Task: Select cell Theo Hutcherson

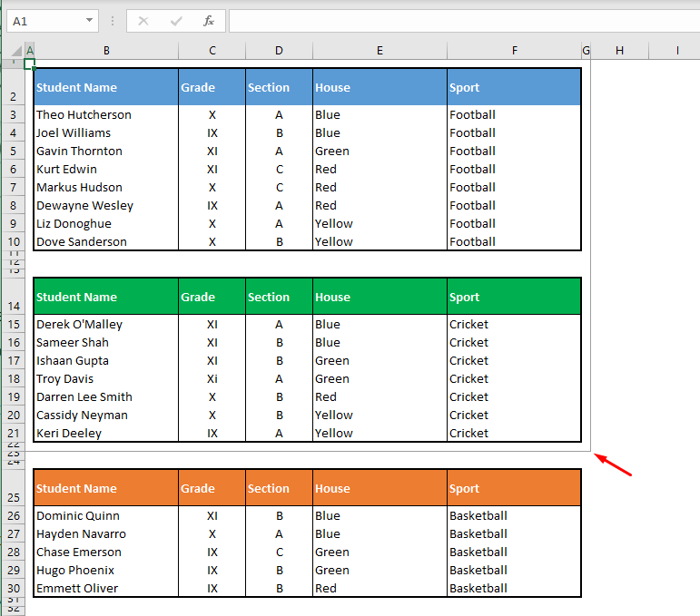Action: (106, 114)
